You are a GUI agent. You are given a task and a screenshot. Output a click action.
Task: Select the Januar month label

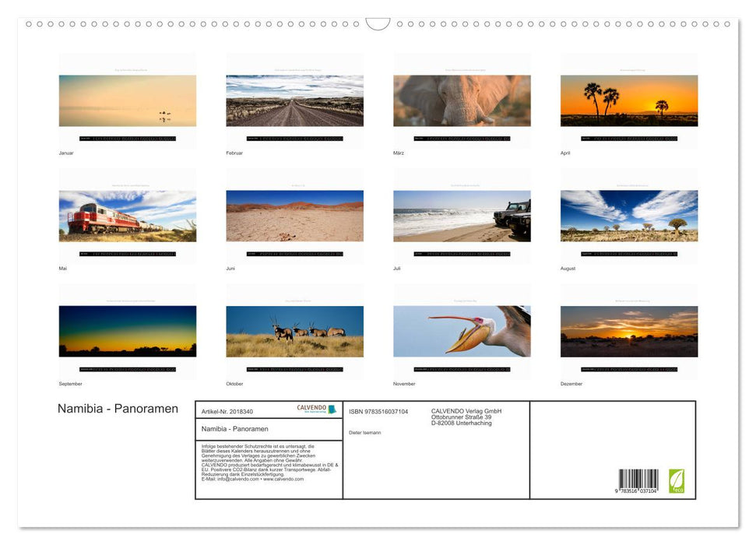65,153
